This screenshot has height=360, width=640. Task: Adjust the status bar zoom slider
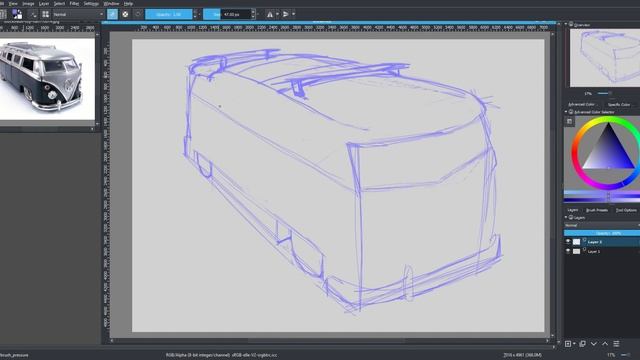pyautogui.click(x=626, y=355)
